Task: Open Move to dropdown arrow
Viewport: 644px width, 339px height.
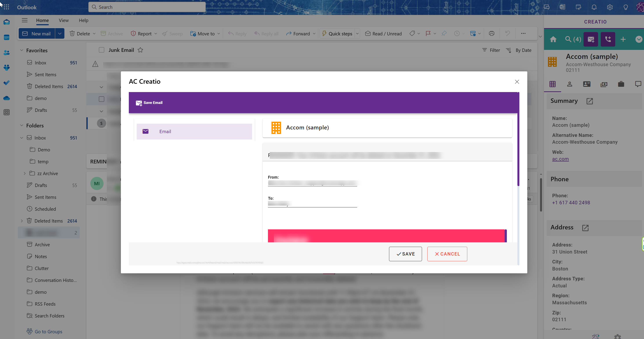Action: 219,33
